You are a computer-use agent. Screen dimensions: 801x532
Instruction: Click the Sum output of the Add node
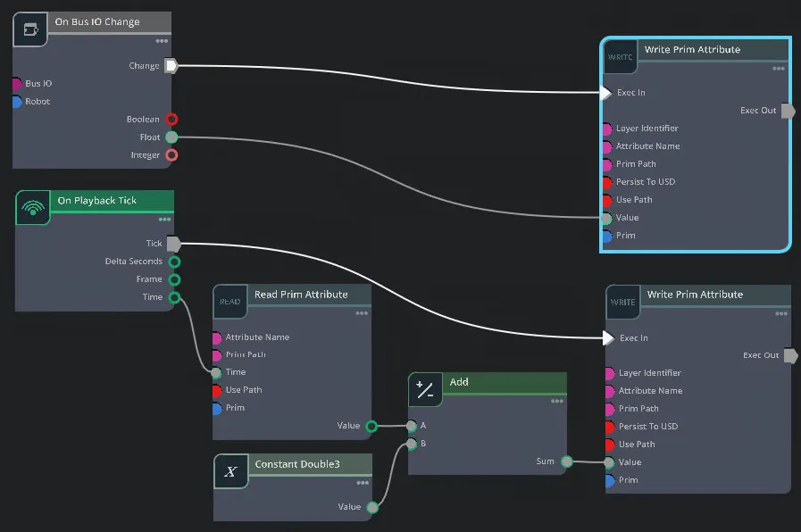566,462
